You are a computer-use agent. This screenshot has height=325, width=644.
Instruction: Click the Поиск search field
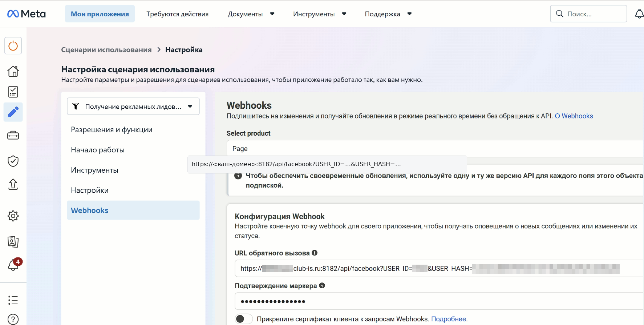pos(588,14)
